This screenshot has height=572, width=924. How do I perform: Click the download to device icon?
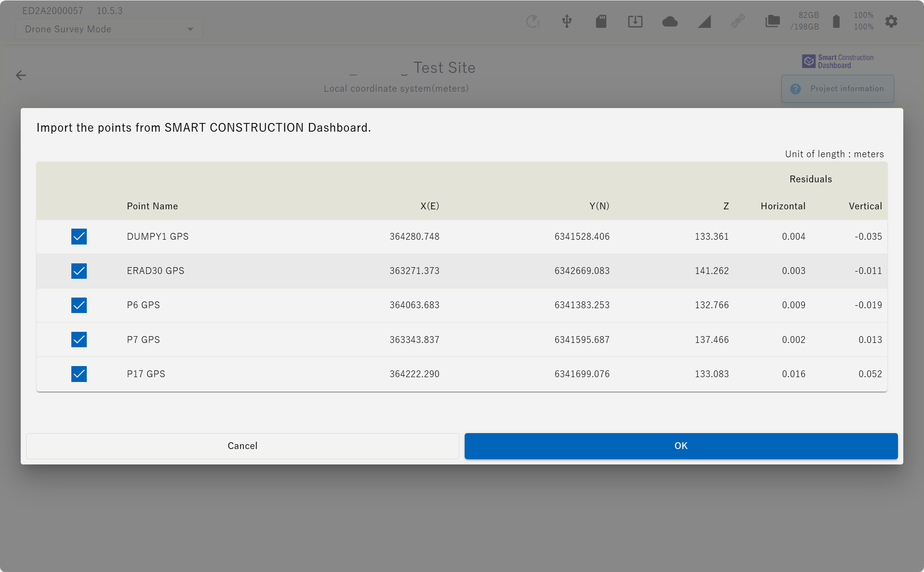pos(635,21)
